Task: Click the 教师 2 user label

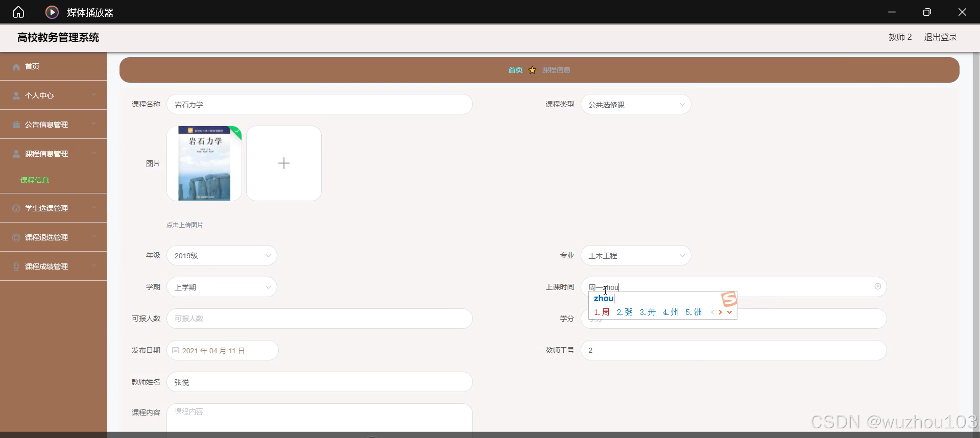Action: point(900,37)
